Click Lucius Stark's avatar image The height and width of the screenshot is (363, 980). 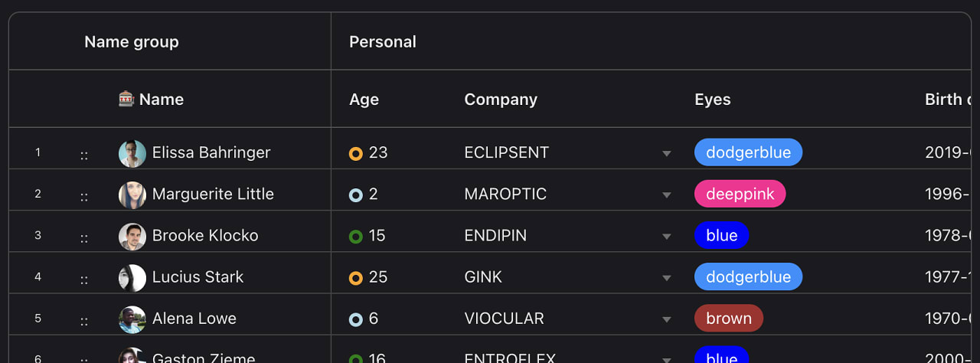(x=132, y=277)
